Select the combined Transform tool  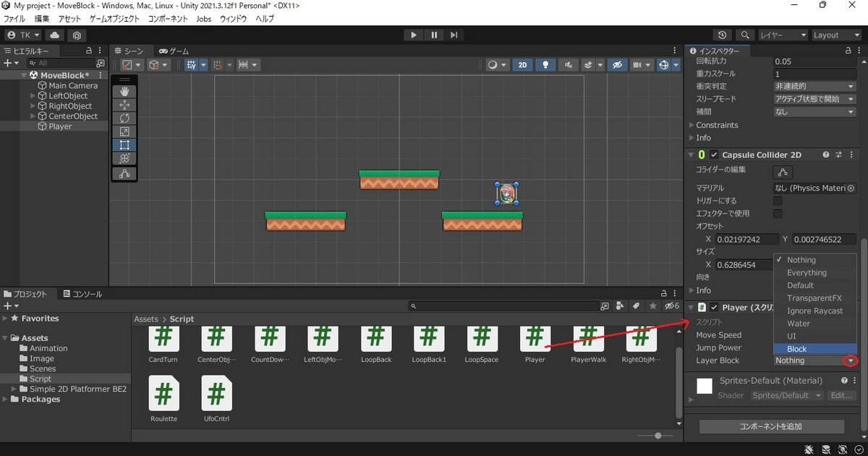(x=124, y=158)
